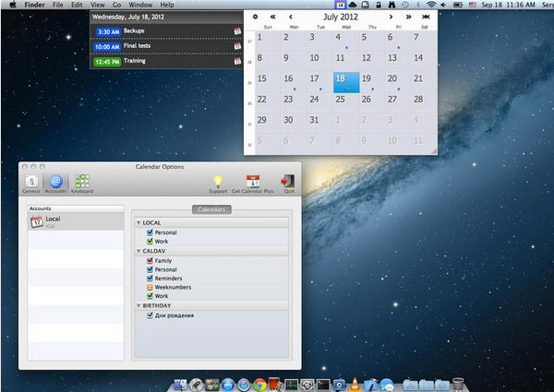The image size is (554, 392).
Task: Select July 16 in the calendar
Action: (x=294, y=83)
